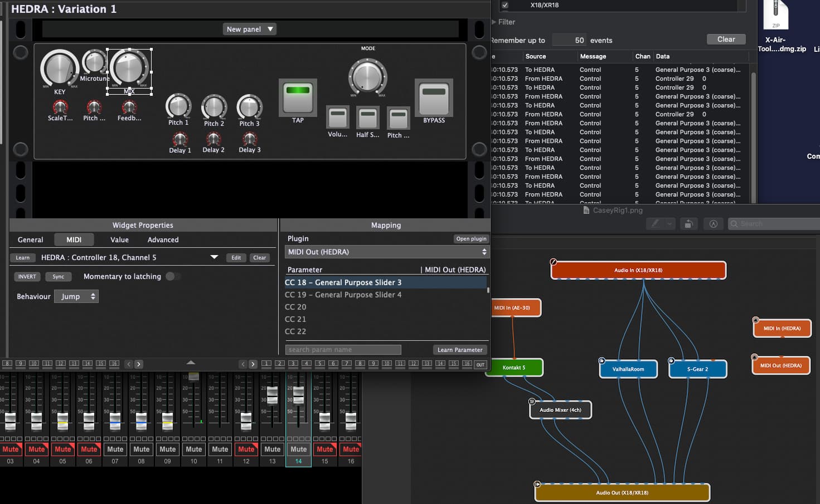Clear the MIDI monitor events
This screenshot has width=820, height=504.
click(726, 40)
